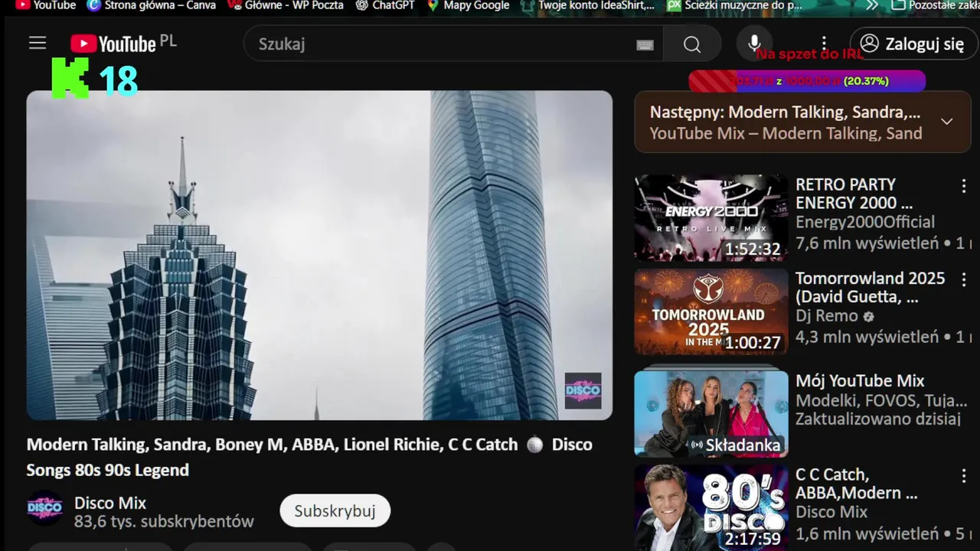Viewport: 980px width, 551px height.
Task: Click the donation goal progress bar
Action: [807, 81]
